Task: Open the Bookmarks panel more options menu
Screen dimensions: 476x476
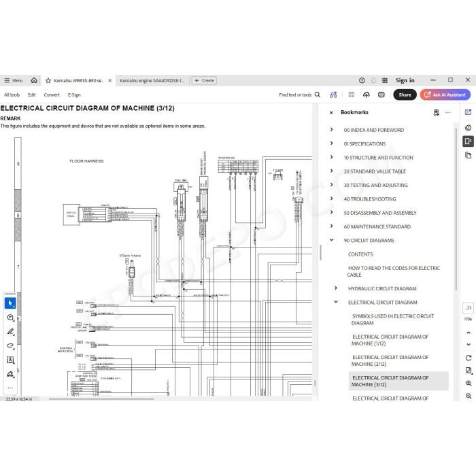Action: 447,112
